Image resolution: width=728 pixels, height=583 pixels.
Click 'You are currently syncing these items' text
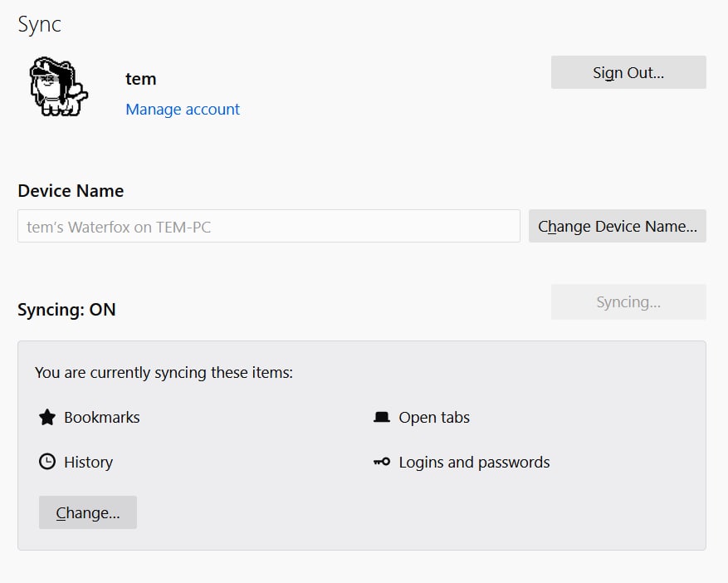(x=164, y=373)
